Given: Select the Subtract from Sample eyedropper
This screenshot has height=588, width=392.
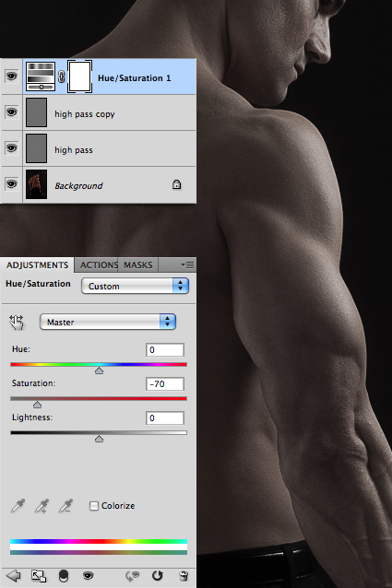Looking at the screenshot, I should (x=66, y=506).
